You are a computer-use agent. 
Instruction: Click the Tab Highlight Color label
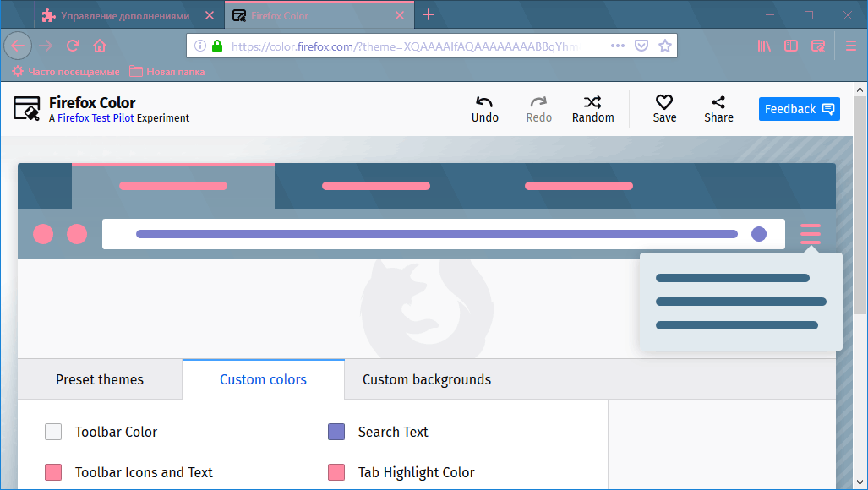click(x=417, y=473)
